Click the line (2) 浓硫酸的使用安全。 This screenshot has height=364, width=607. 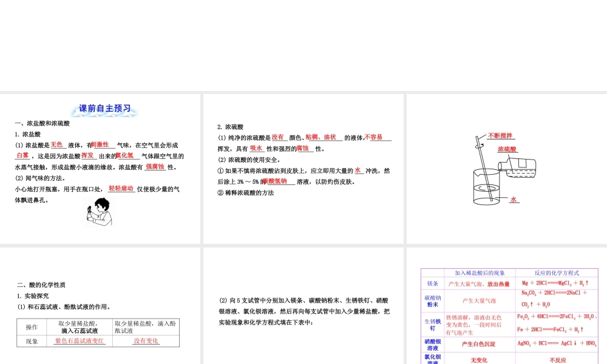coord(249,160)
